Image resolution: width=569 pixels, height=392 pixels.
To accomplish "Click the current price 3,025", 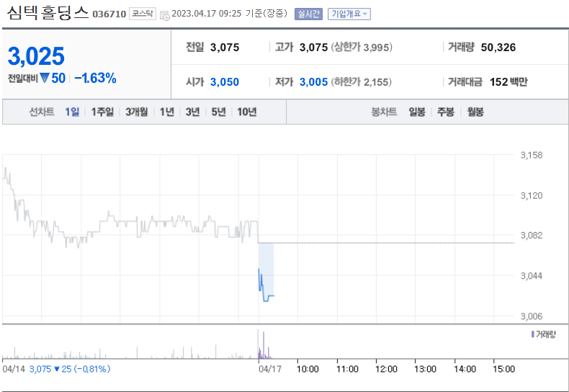I will (x=36, y=56).
